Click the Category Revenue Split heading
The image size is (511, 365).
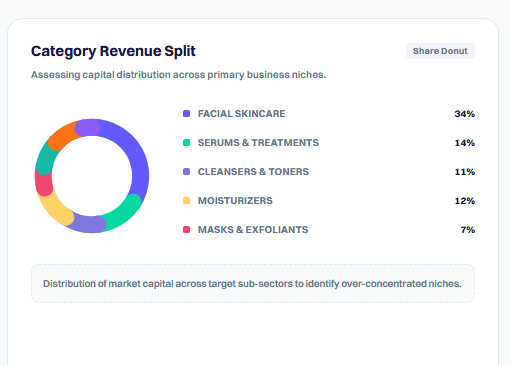pos(113,51)
